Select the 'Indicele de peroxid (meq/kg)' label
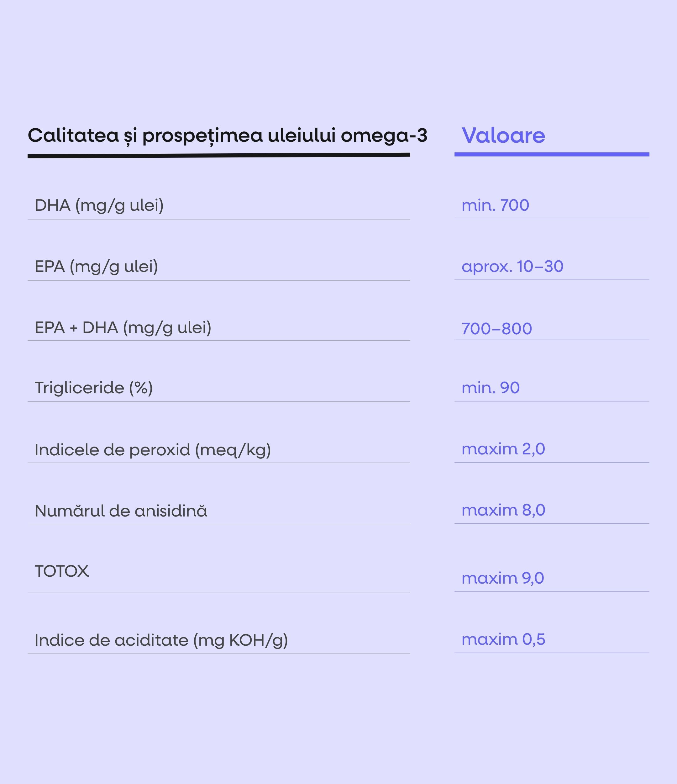This screenshot has width=677, height=784. (x=153, y=450)
